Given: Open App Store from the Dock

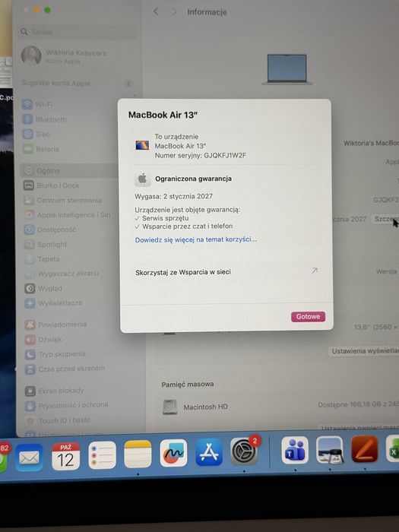Looking at the screenshot, I should [209, 452].
